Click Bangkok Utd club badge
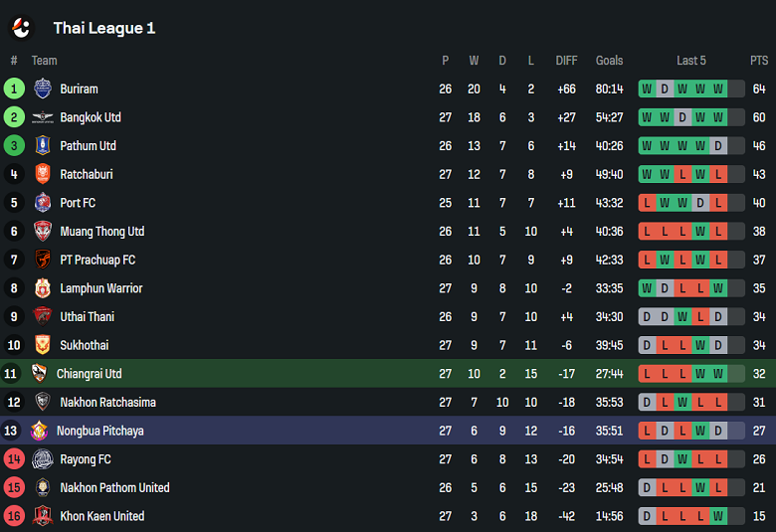The width and height of the screenshot is (776, 532). point(43,117)
